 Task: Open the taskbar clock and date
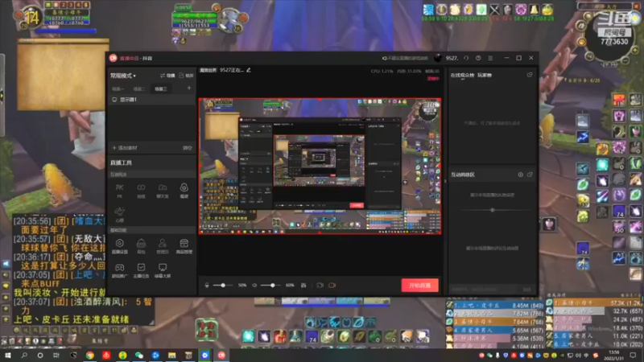(613, 355)
